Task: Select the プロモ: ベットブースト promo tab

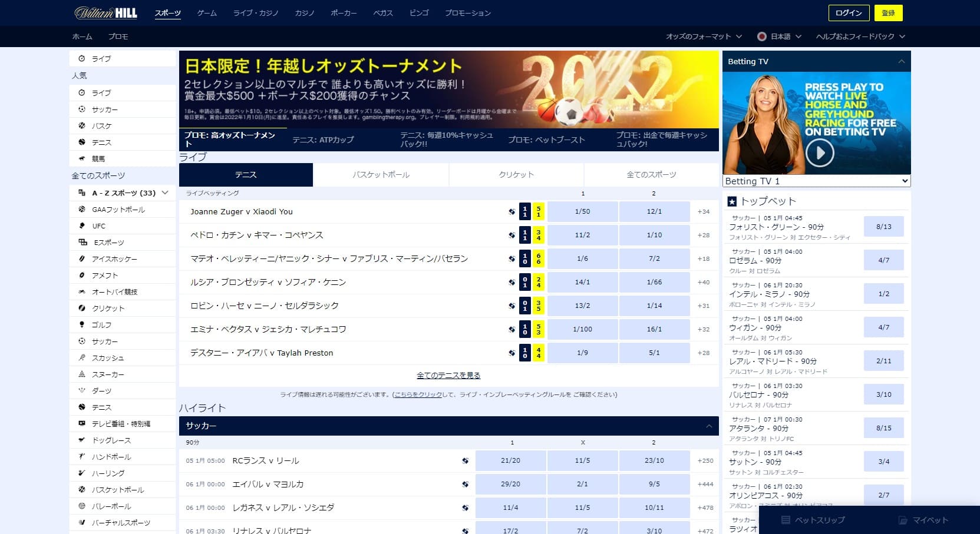Action: point(556,140)
